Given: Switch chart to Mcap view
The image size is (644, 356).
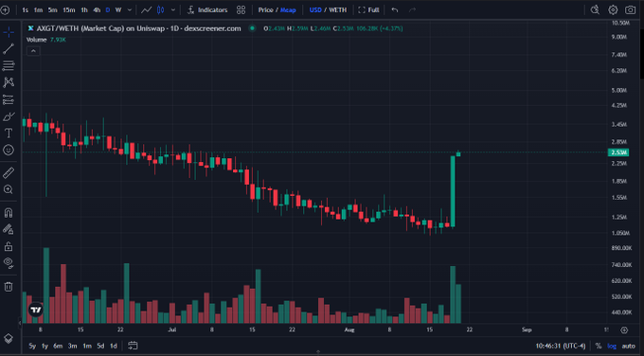Looking at the screenshot, I should 288,9.
